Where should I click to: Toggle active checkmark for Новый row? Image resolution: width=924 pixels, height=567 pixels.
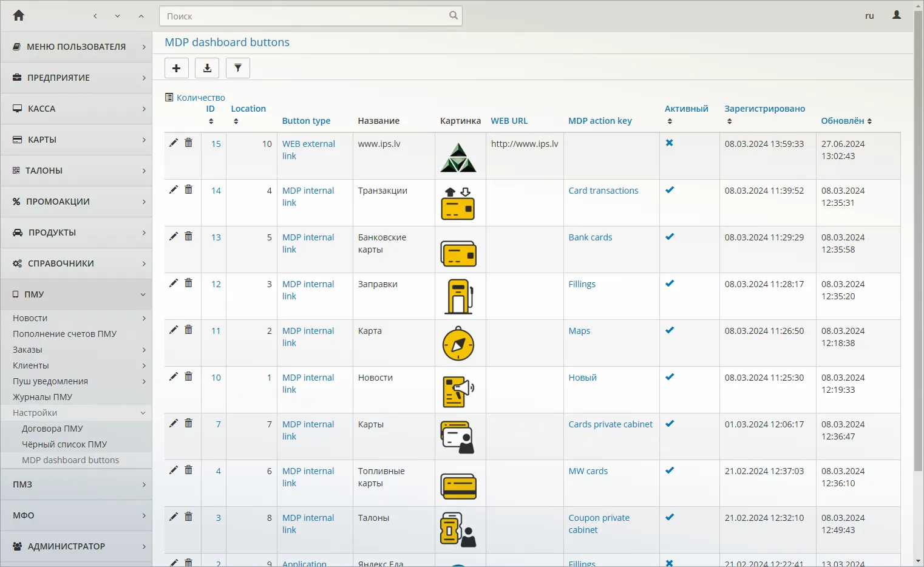pos(670,377)
